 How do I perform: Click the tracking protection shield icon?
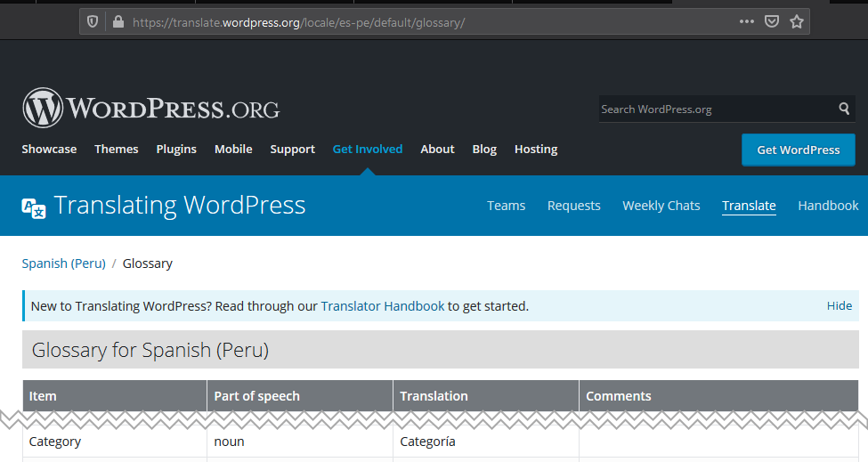click(93, 21)
